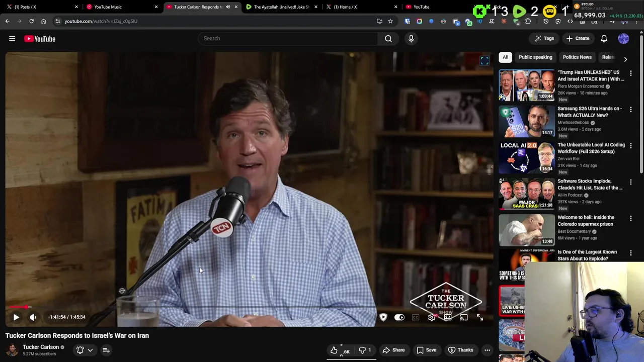Open Piers Morgan Uncensored video thumbnail

(x=527, y=85)
